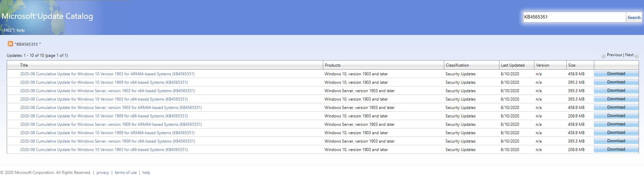Select 395.3 MB size in Windows 10 1909 x64 row
644x189 pixels.
coord(576,82)
